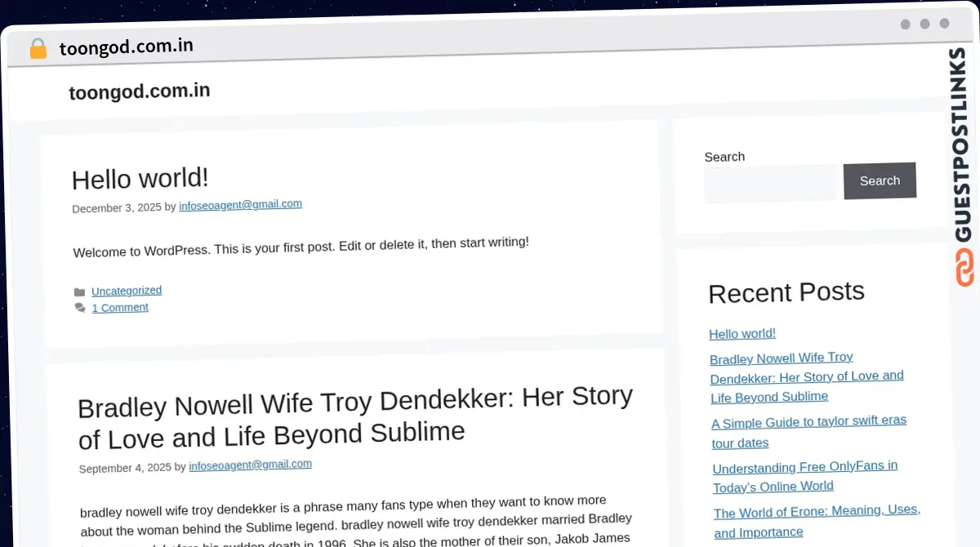This screenshot has width=980, height=547.
Task: Click the toongod.com.in address bar text
Action: point(127,47)
